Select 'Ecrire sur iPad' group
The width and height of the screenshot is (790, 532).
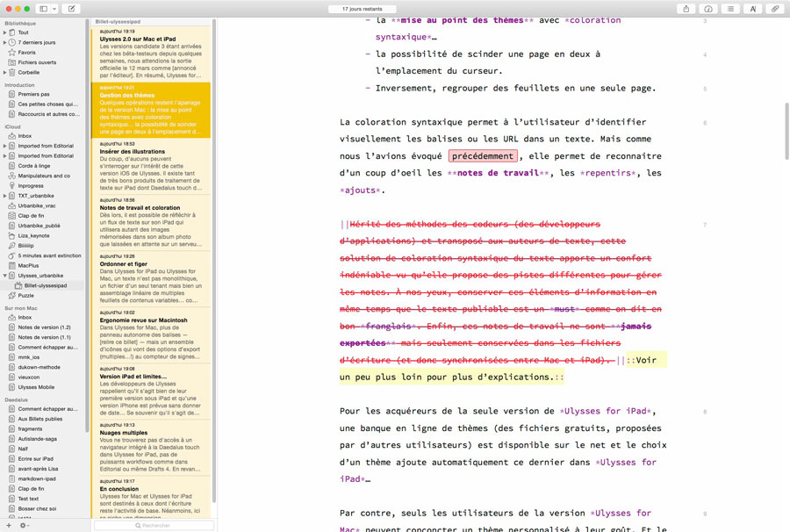tap(35, 459)
